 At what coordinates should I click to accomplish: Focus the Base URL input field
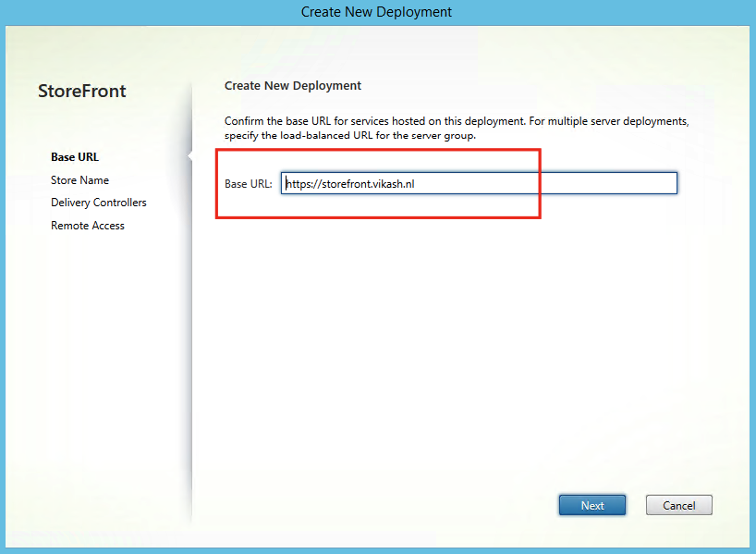click(479, 183)
